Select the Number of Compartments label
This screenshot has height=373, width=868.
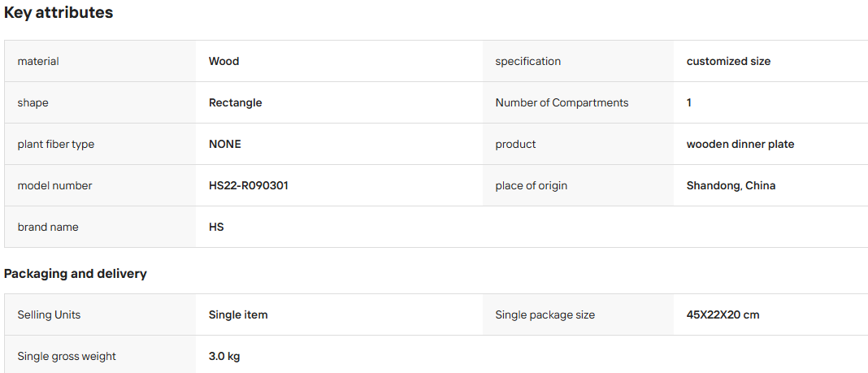point(562,103)
